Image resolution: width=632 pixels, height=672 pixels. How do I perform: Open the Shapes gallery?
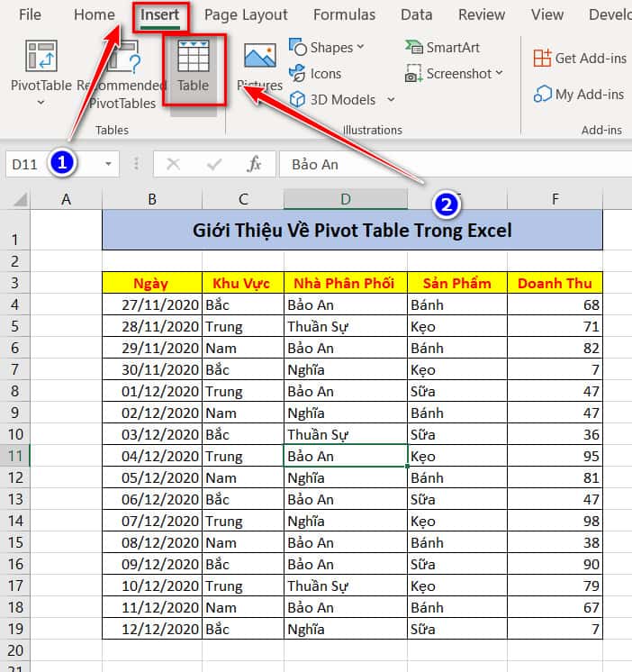[327, 47]
